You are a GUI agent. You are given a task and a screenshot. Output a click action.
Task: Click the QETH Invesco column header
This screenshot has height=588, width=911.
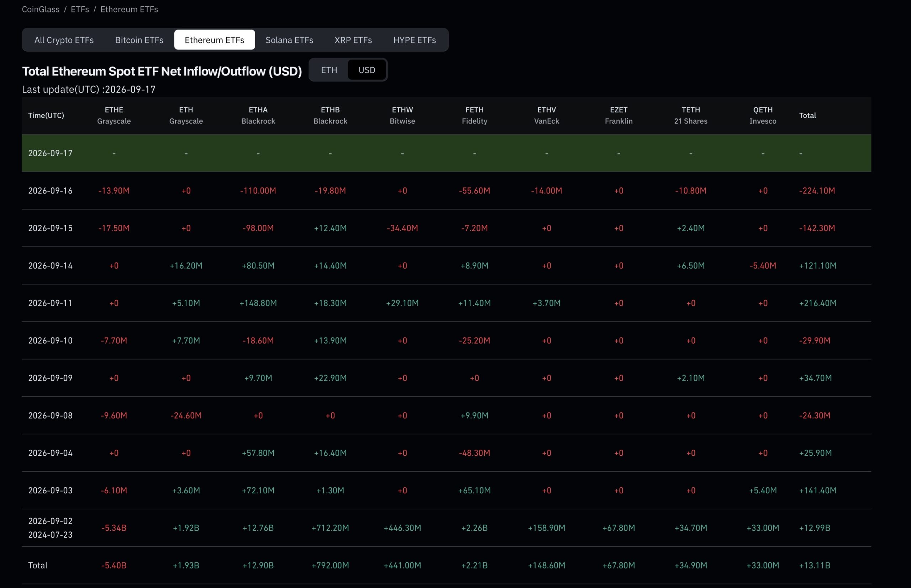coord(763,115)
